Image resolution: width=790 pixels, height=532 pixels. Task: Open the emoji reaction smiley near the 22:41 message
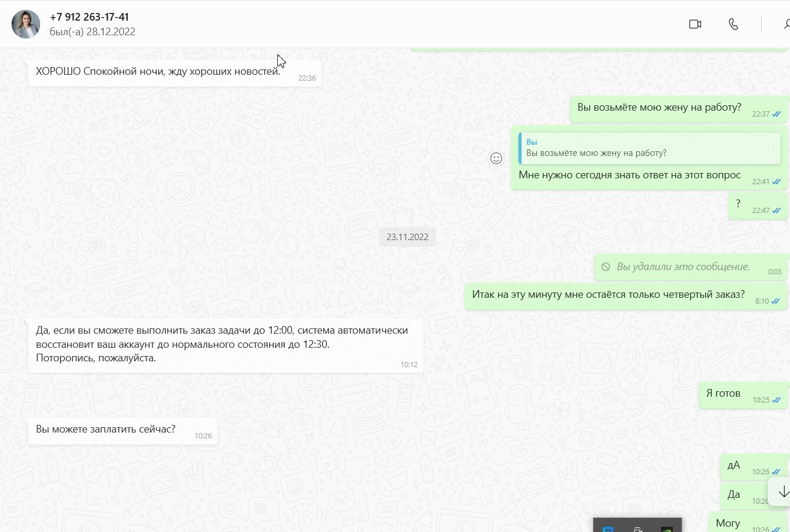click(496, 158)
